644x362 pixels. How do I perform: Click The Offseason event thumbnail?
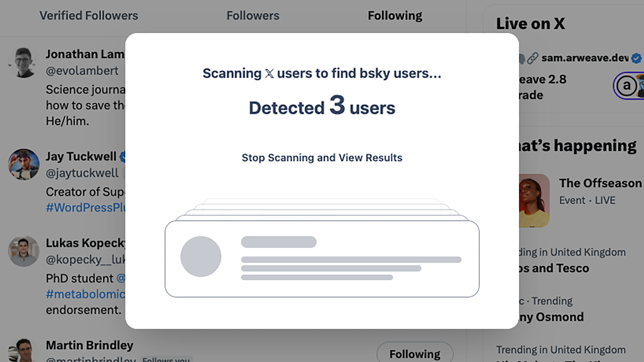coord(534,200)
